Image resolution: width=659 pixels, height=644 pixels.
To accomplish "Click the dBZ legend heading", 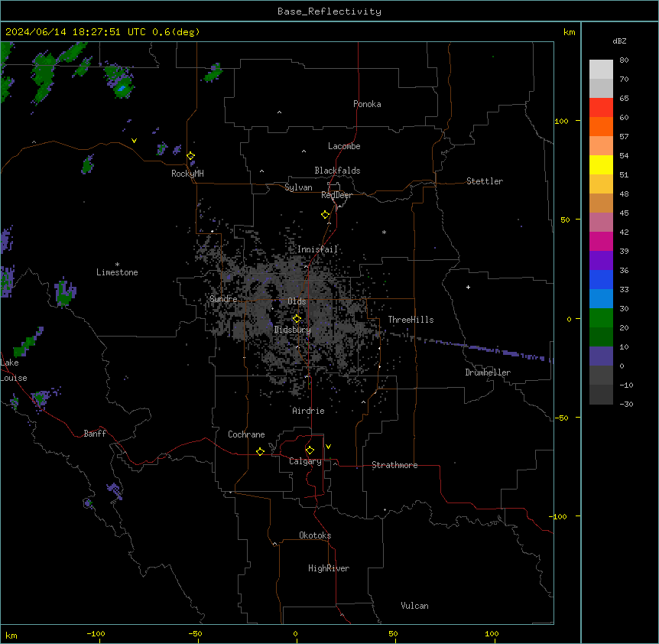I will [x=619, y=41].
